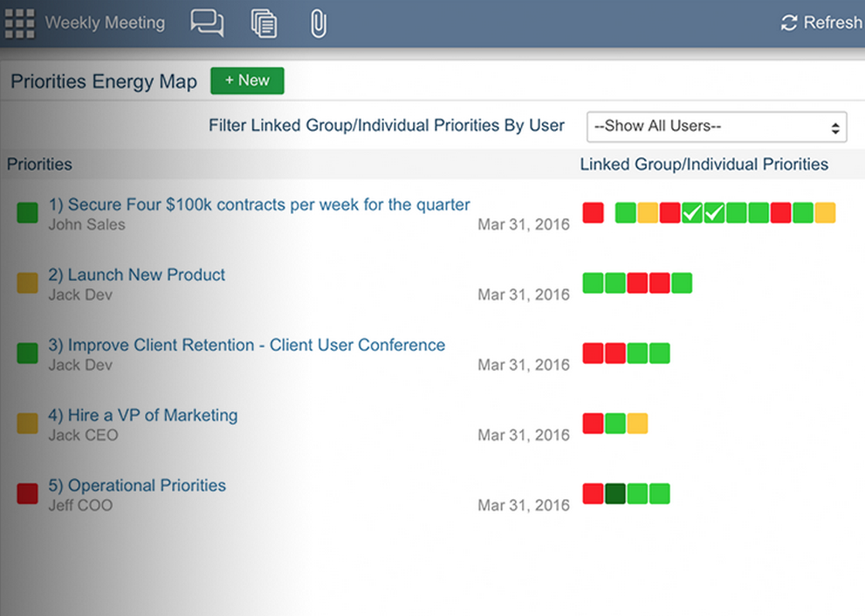Image resolution: width=865 pixels, height=616 pixels.
Task: Click the Refresh icon in the top-right
Action: 787,23
